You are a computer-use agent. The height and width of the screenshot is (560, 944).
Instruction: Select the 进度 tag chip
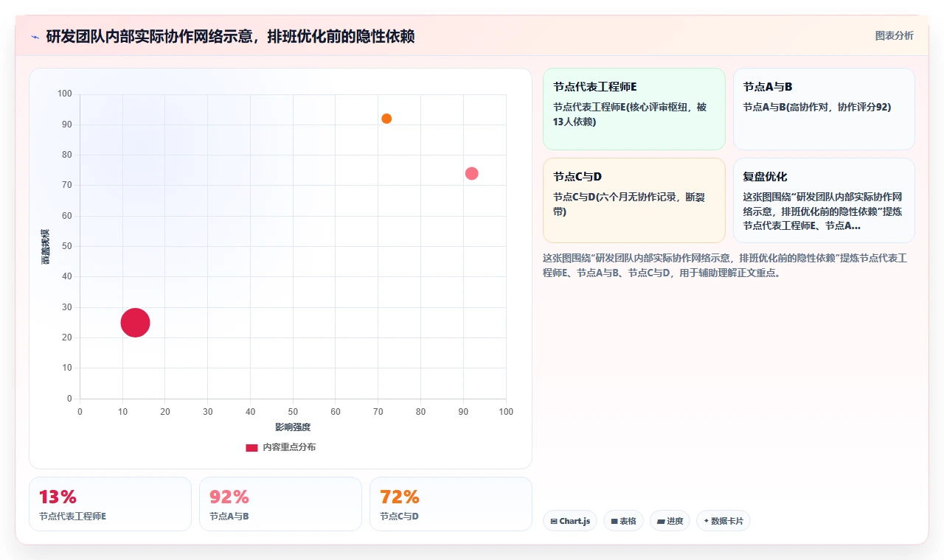(670, 521)
